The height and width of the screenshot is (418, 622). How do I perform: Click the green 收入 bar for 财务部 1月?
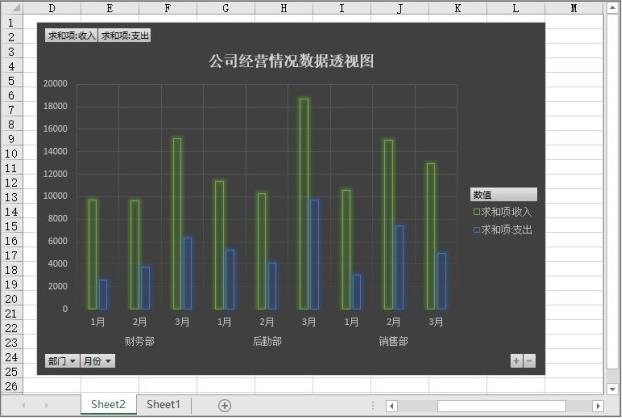92,254
